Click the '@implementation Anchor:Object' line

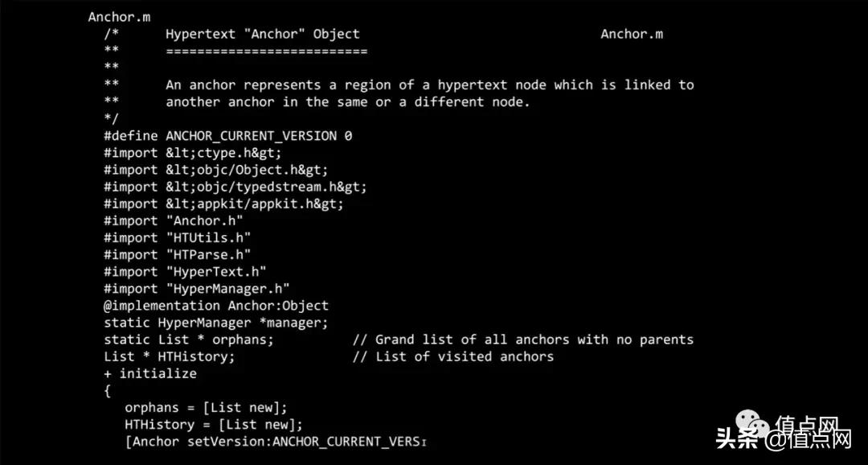tap(216, 306)
